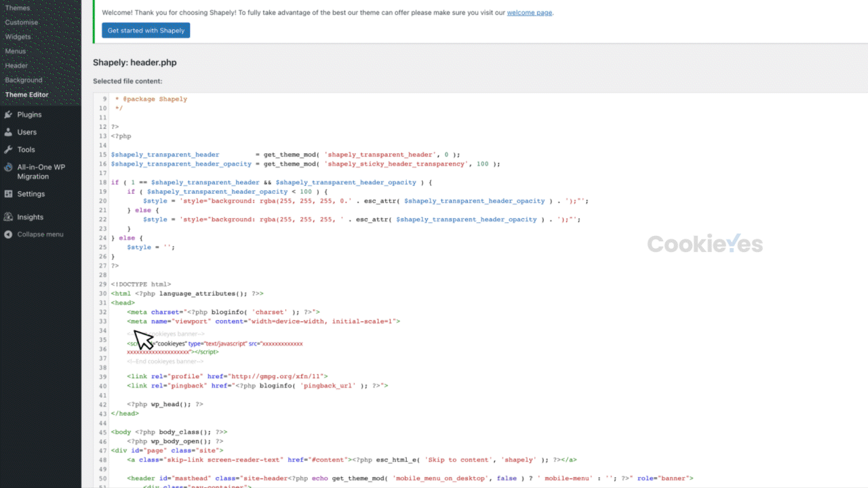This screenshot has height=488, width=868.
Task: Click the Settings sliders icon
Action: pyautogui.click(x=8, y=194)
